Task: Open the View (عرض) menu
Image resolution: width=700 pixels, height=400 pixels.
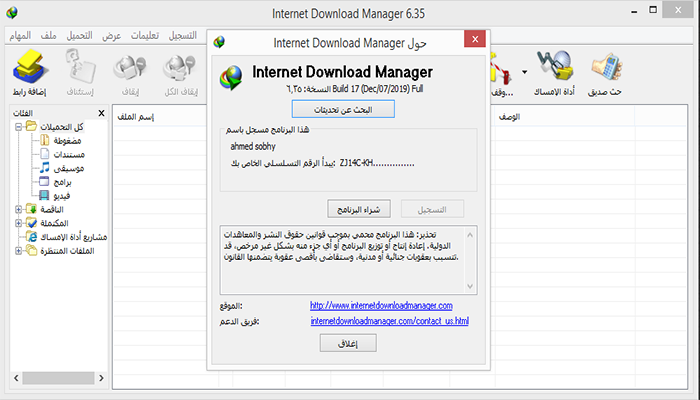Action: (112, 36)
